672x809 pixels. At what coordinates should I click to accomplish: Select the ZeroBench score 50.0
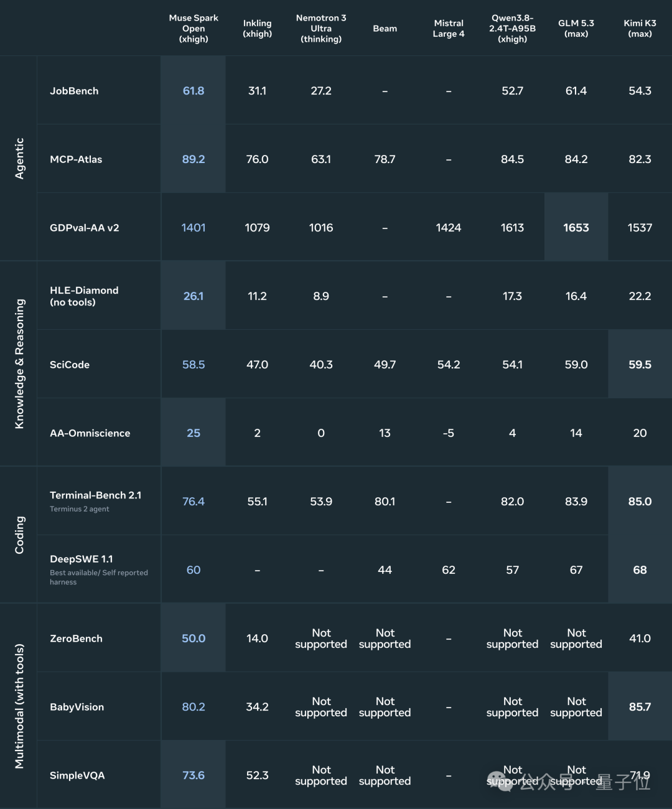coord(194,638)
